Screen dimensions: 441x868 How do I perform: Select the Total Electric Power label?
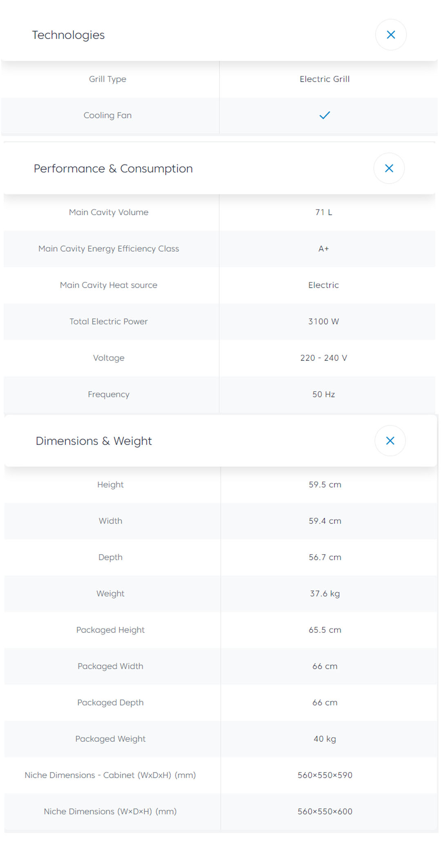click(x=109, y=322)
